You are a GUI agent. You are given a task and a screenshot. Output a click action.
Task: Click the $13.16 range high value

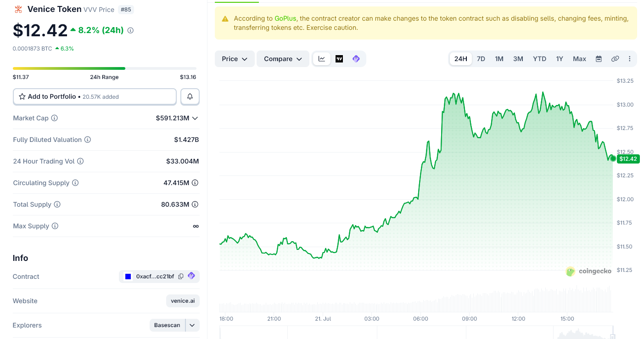click(188, 77)
